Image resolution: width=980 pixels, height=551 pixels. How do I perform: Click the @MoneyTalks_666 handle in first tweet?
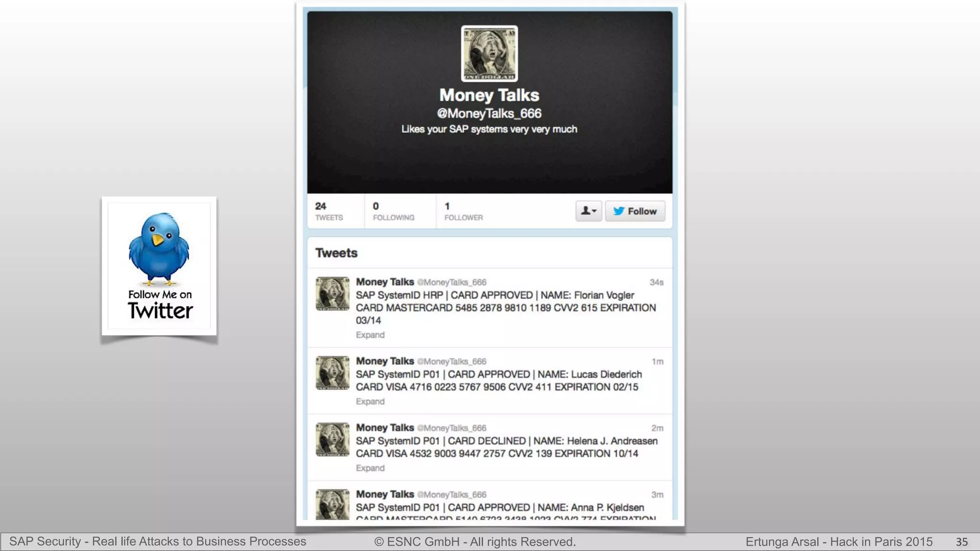(452, 282)
